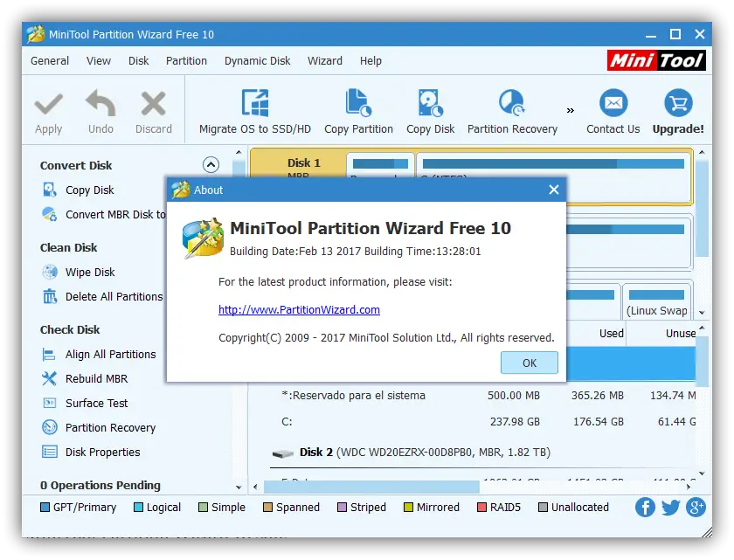Click the GPT/Primary legend swatch
The height and width of the screenshot is (560, 734).
coord(45,507)
